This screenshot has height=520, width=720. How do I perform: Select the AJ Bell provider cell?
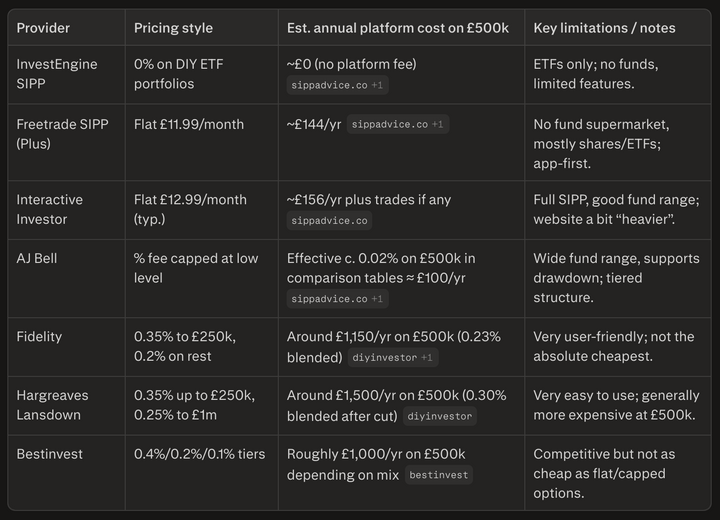pyautogui.click(x=37, y=258)
